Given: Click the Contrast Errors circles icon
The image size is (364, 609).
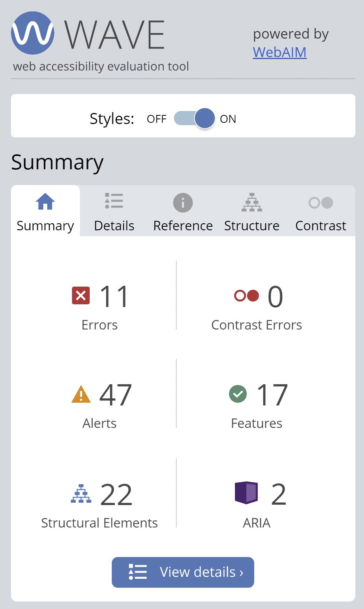Looking at the screenshot, I should coord(246,295).
